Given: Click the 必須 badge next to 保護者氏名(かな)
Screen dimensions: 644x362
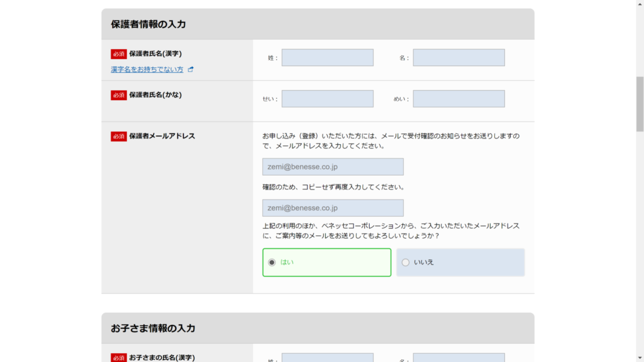Looking at the screenshot, I should coord(119,95).
